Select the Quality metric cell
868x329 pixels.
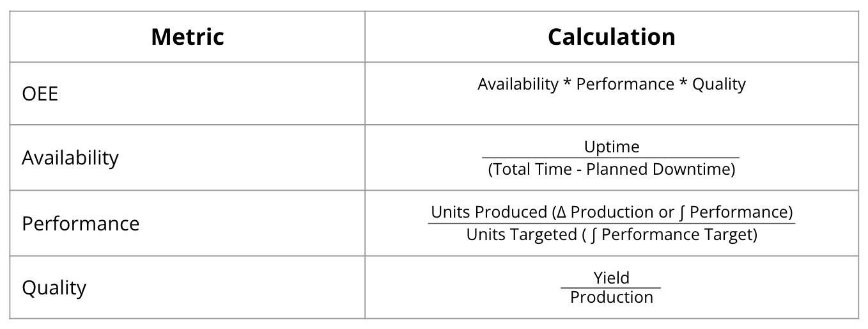coord(54,287)
